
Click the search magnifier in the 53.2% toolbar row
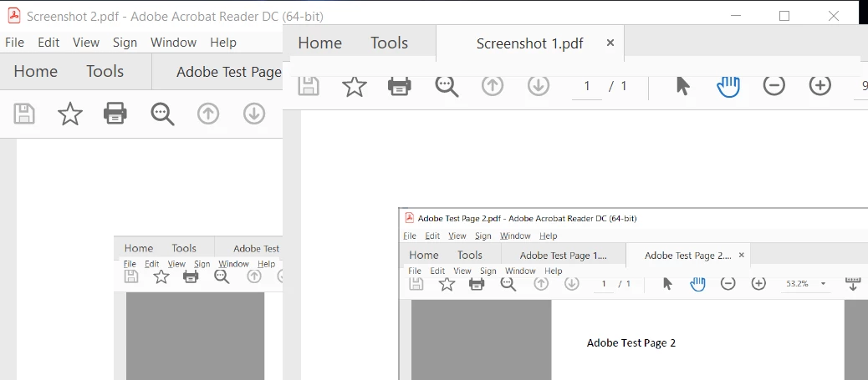(x=508, y=284)
